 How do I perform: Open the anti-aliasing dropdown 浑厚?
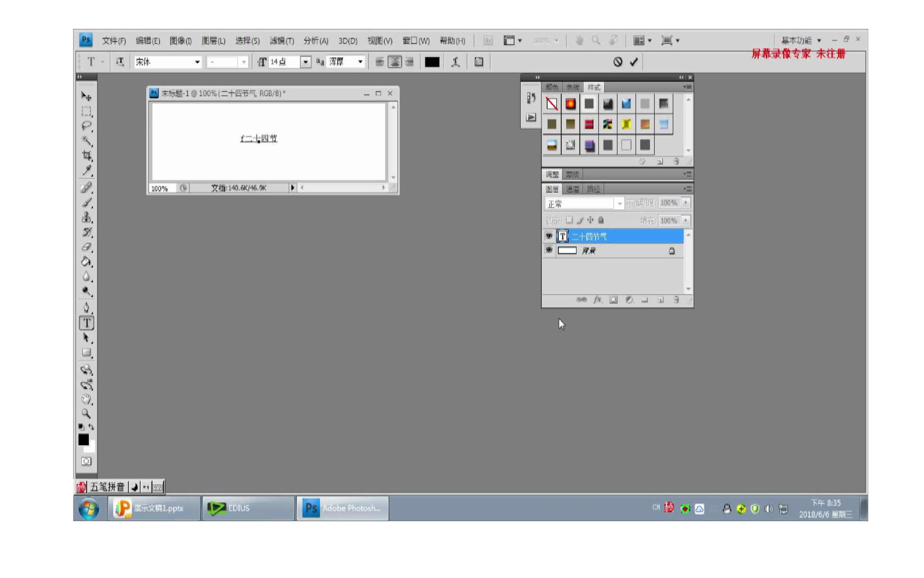(x=360, y=62)
